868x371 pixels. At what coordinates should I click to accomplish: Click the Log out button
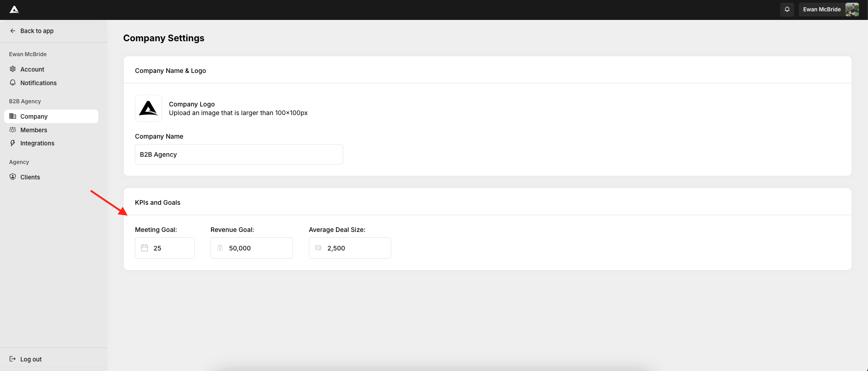point(31,359)
